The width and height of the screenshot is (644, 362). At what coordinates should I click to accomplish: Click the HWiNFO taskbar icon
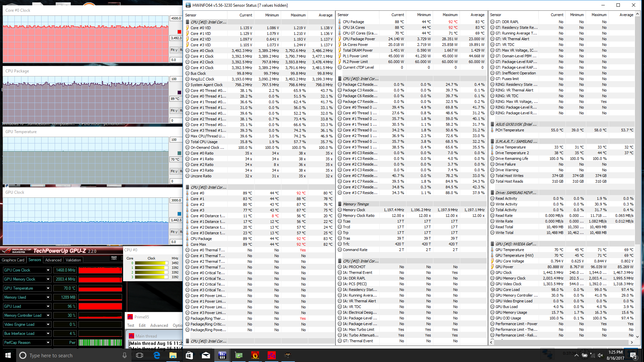222,355
